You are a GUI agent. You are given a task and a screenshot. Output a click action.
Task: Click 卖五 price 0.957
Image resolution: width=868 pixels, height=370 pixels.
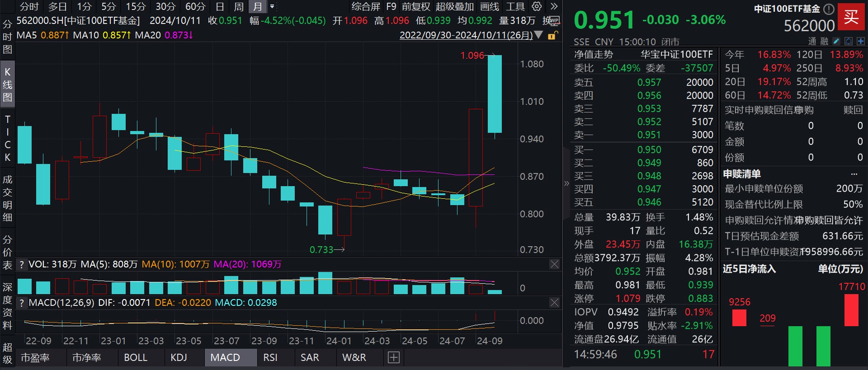click(649, 83)
